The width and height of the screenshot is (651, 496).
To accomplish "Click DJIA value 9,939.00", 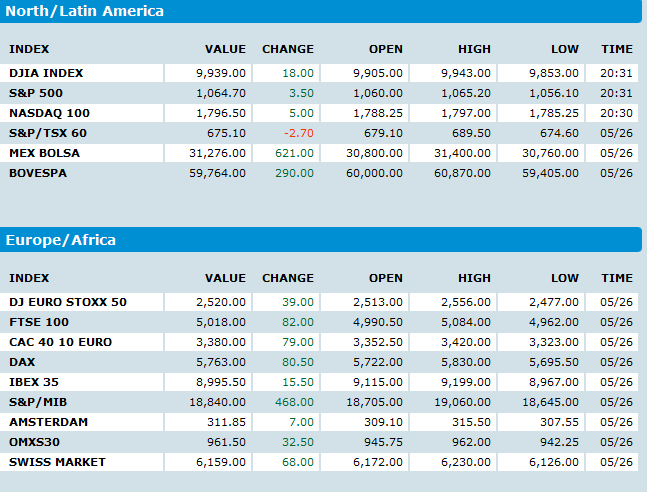I will click(x=221, y=73).
